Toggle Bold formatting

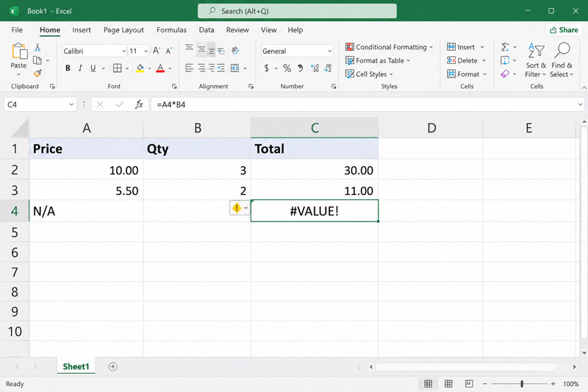(68, 68)
